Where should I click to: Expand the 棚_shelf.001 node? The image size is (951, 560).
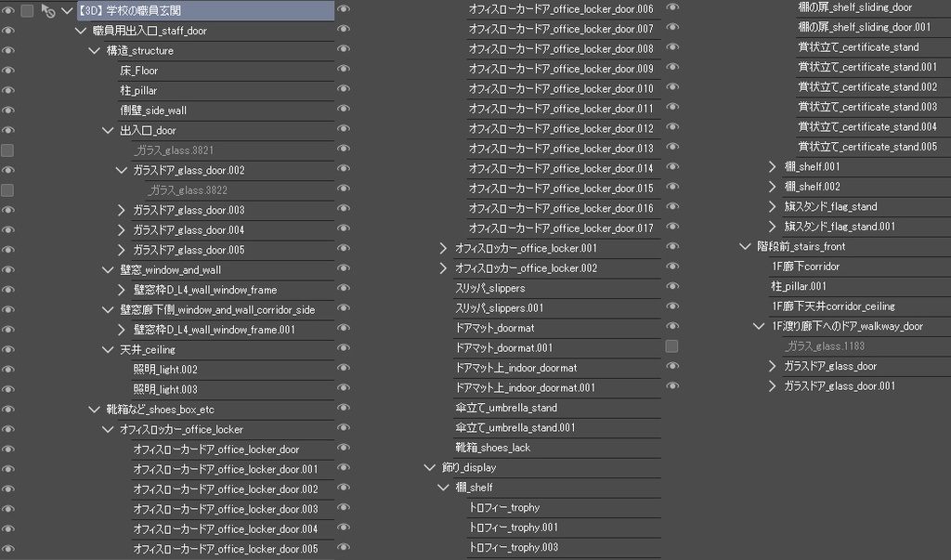(x=772, y=166)
